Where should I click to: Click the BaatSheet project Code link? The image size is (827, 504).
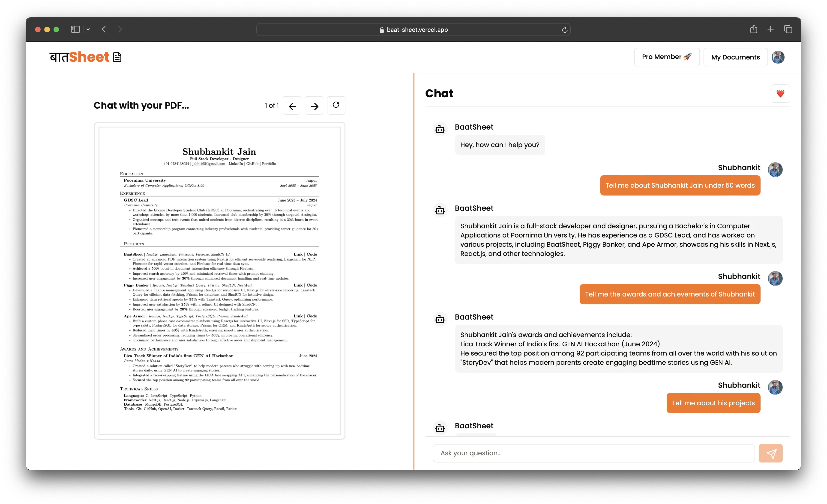pyautogui.click(x=312, y=254)
